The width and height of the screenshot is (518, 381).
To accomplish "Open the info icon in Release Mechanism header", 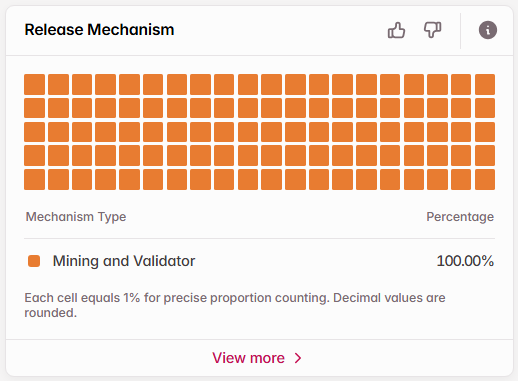I will (488, 30).
